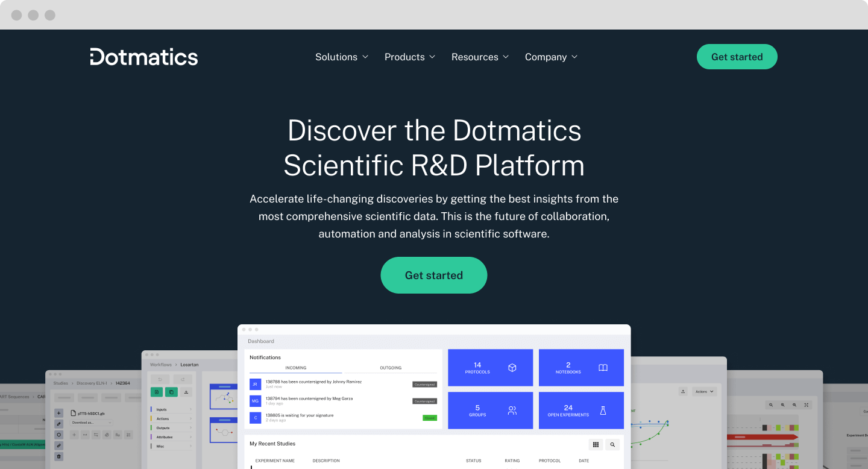Image resolution: width=868 pixels, height=469 pixels.
Task: Click the Status column header
Action: pyautogui.click(x=474, y=461)
